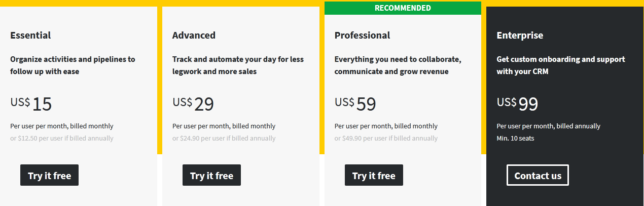This screenshot has height=206, width=644.
Task: Click the $24.90 billed annually note
Action: click(224, 138)
